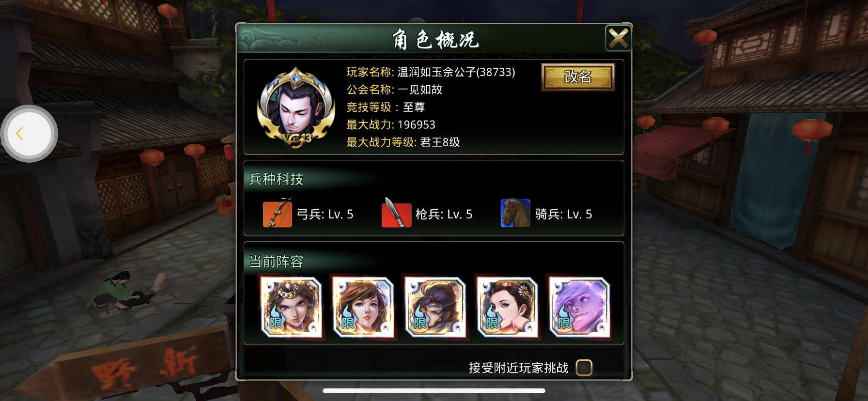The height and width of the screenshot is (401, 868).
Task: Open first lineup hero with crown
Action: tap(292, 307)
